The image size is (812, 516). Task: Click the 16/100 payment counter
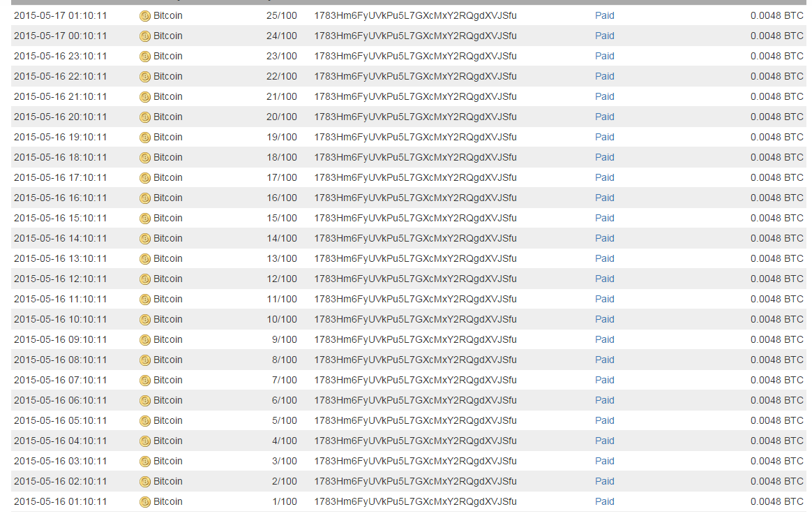click(x=282, y=198)
